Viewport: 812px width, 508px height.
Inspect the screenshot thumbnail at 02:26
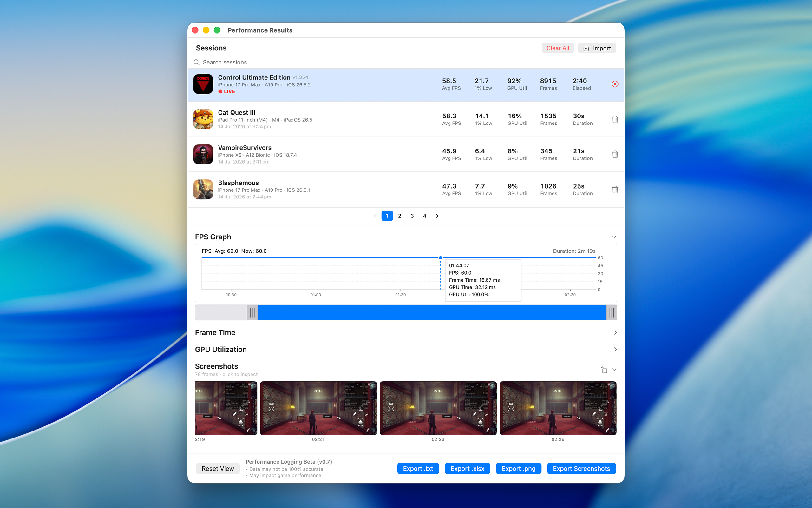tap(558, 408)
